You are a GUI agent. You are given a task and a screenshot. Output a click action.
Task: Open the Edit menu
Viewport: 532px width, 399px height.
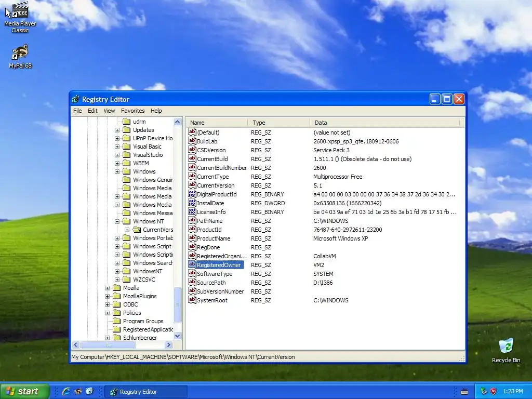tap(92, 111)
